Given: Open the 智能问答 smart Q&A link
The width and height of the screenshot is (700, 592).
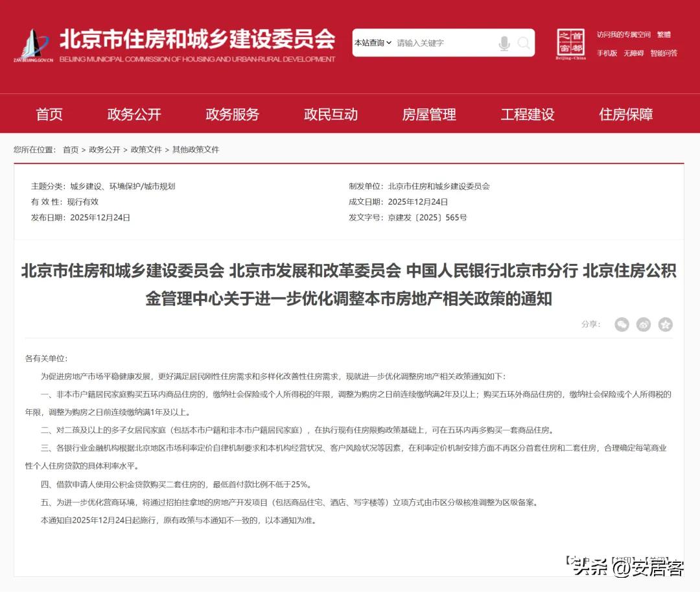Looking at the screenshot, I should click(664, 53).
